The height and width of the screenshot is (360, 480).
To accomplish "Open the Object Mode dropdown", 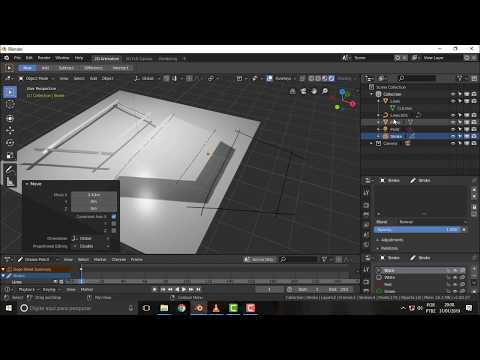I will click(x=37, y=78).
